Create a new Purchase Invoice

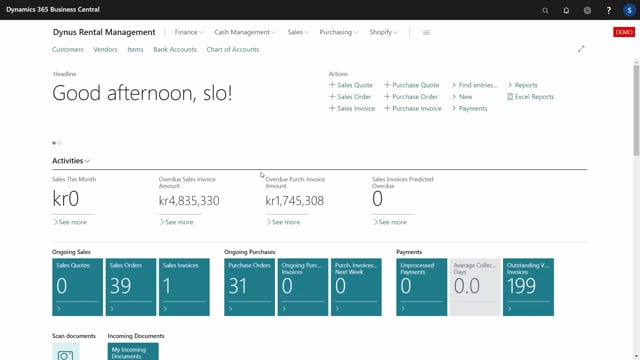413,108
